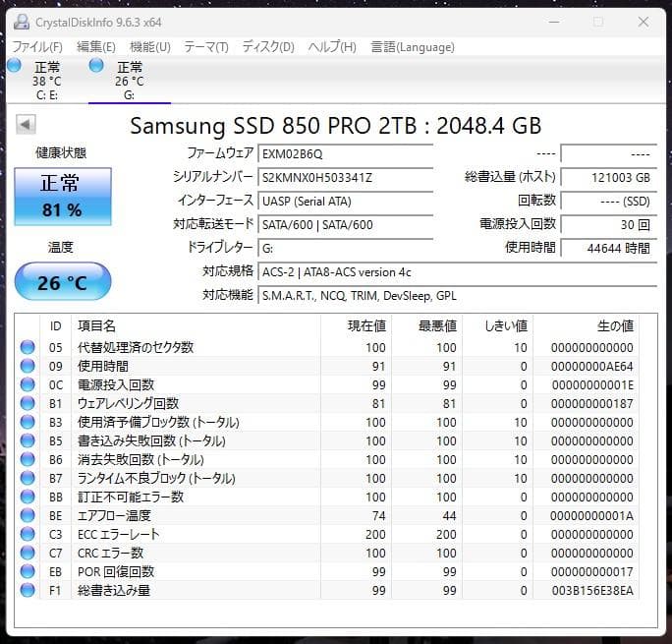Open the 機能(U) menu

tap(150, 47)
